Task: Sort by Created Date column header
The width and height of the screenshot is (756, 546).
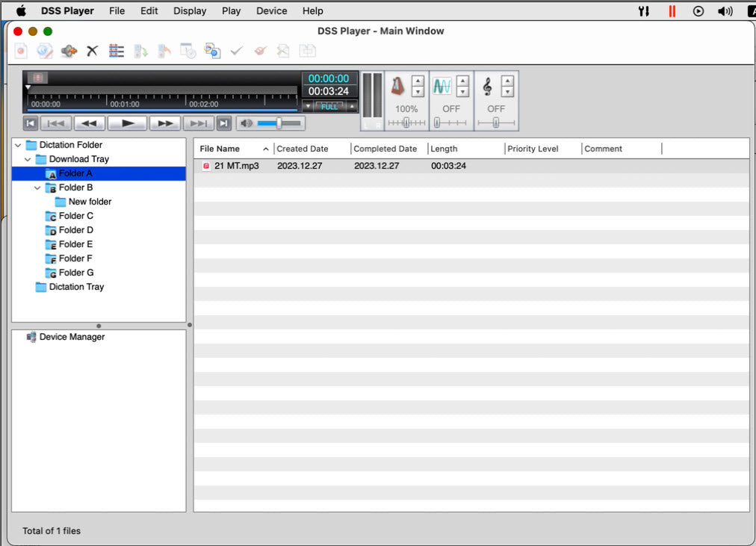Action: [x=303, y=149]
